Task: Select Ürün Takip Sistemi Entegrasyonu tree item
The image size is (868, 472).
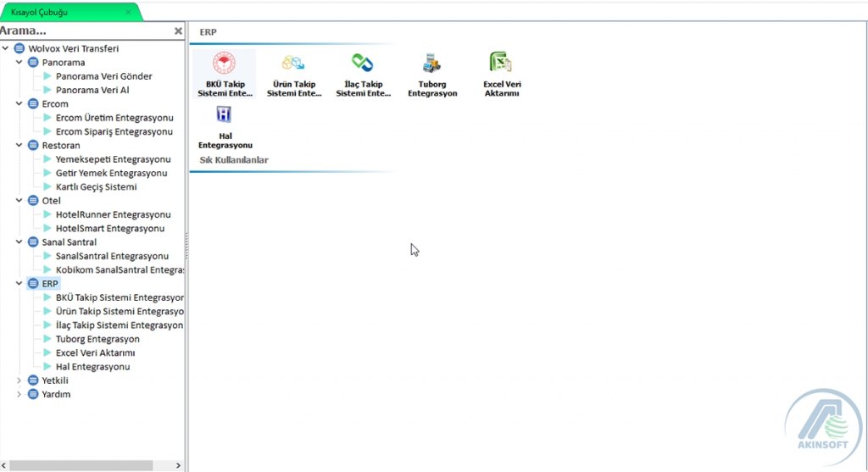Action: 120,312
